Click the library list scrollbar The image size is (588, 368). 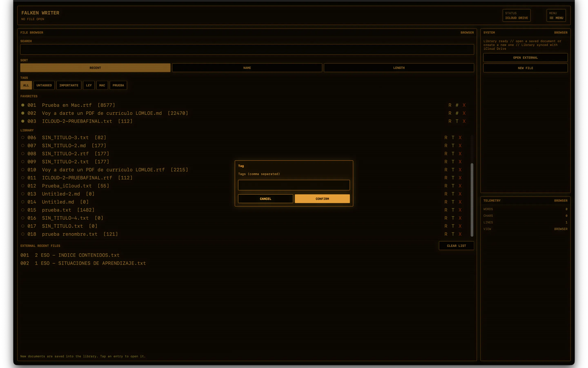click(472, 200)
